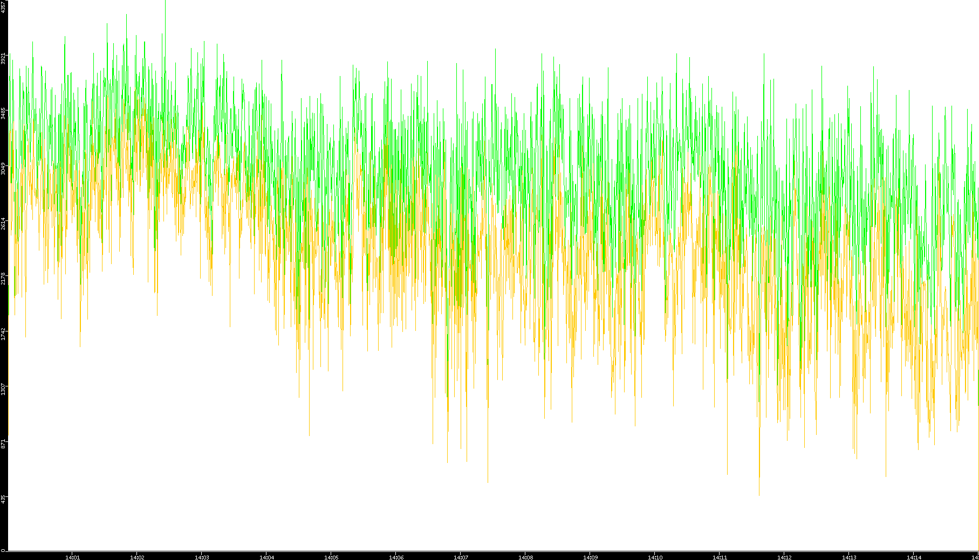Select the 435 value on the vertical axis
979x560 pixels.
3,499
